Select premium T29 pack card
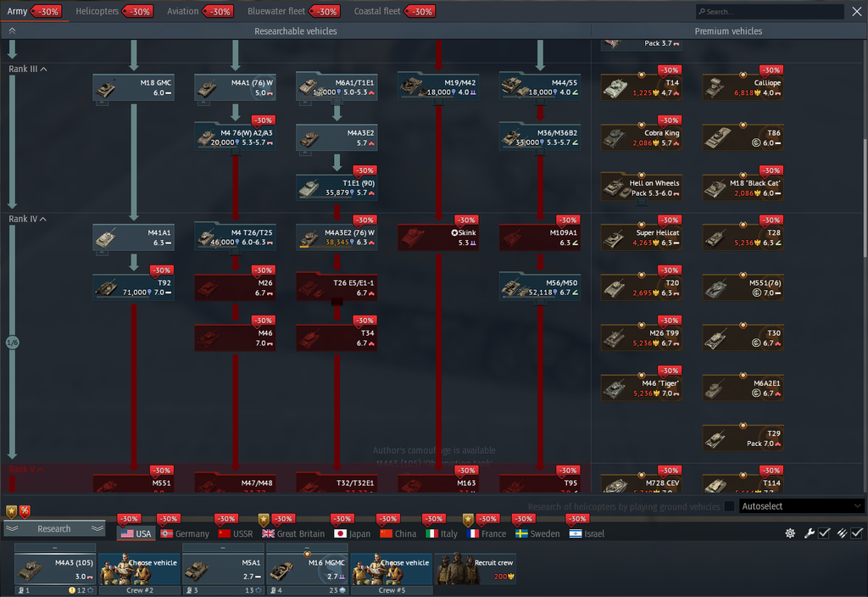Viewport: 868px width, 597px height. [x=743, y=438]
